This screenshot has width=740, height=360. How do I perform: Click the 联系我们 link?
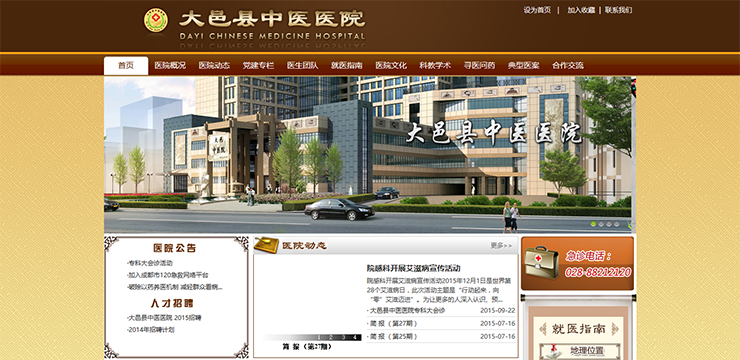click(x=618, y=10)
